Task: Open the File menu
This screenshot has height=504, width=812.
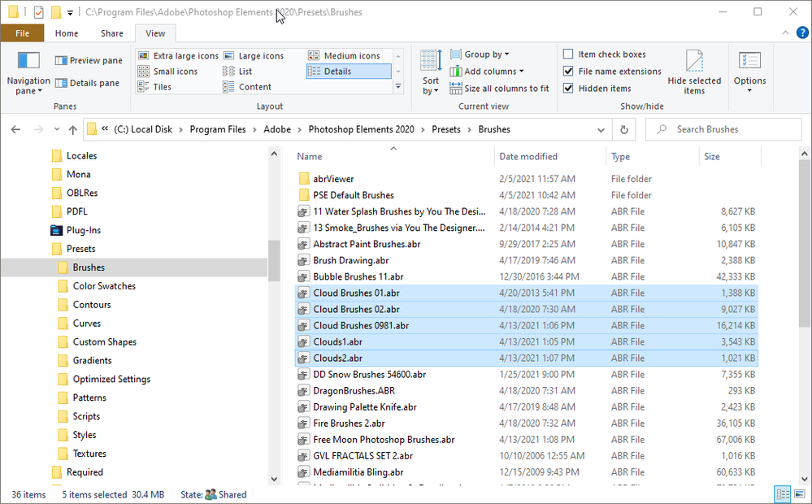Action: tap(22, 33)
